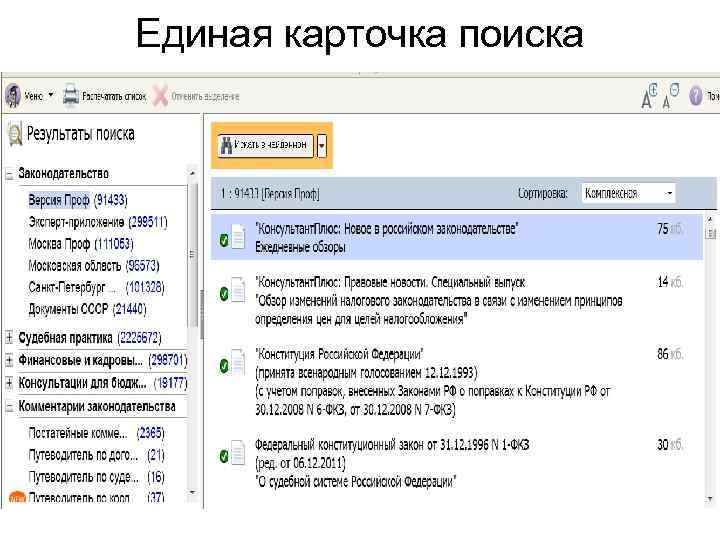The height and width of the screenshot is (540, 720).
Task: Toggle green checkmark for закон N 1-ФКЗ row
Action: 224,456
